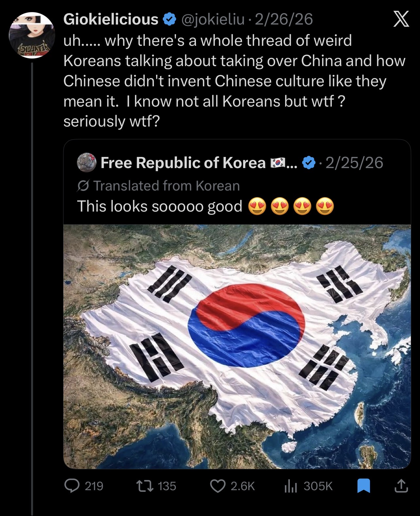Viewport: 420px width, 516px height.
Task: Like the post using the heart icon
Action: pyautogui.click(x=218, y=486)
